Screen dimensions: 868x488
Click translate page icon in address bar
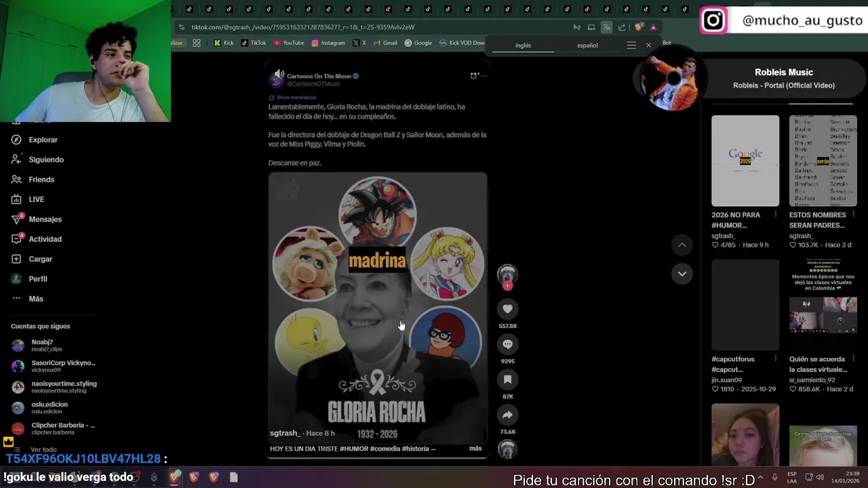coord(606,27)
